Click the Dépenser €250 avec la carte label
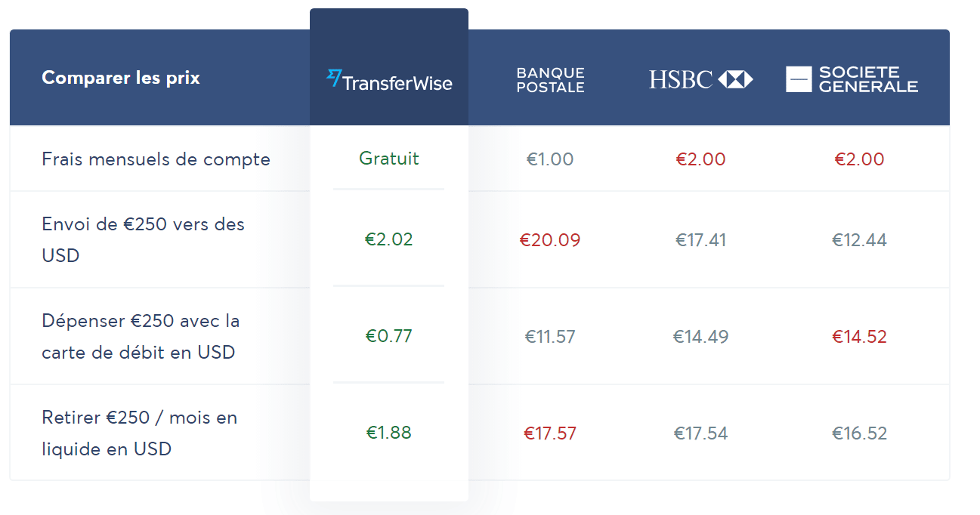 coord(141,336)
